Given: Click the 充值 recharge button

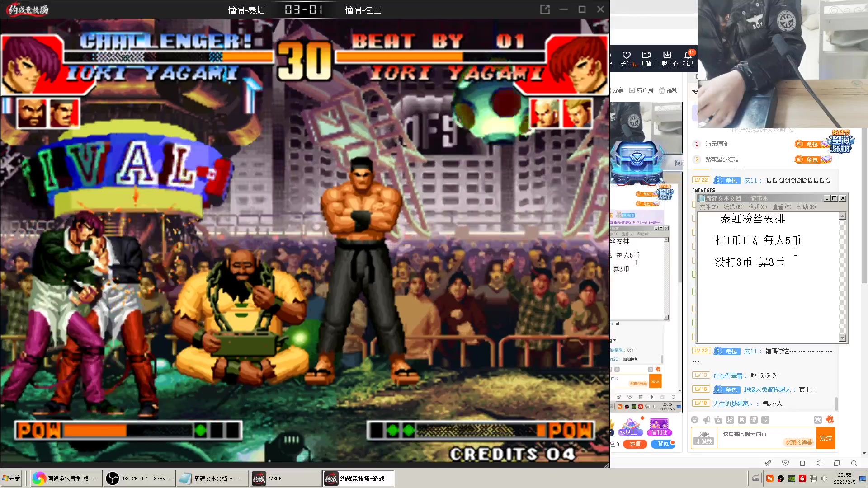Looking at the screenshot, I should 635,444.
